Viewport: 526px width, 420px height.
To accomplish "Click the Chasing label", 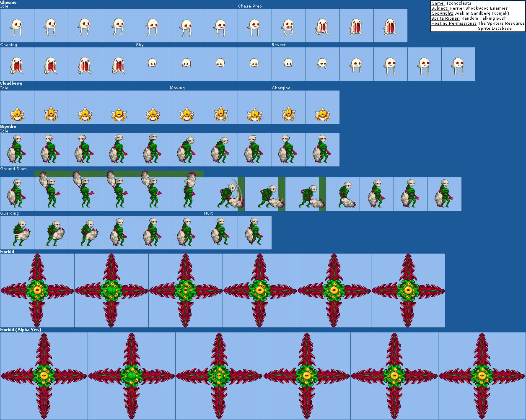I will [9, 45].
